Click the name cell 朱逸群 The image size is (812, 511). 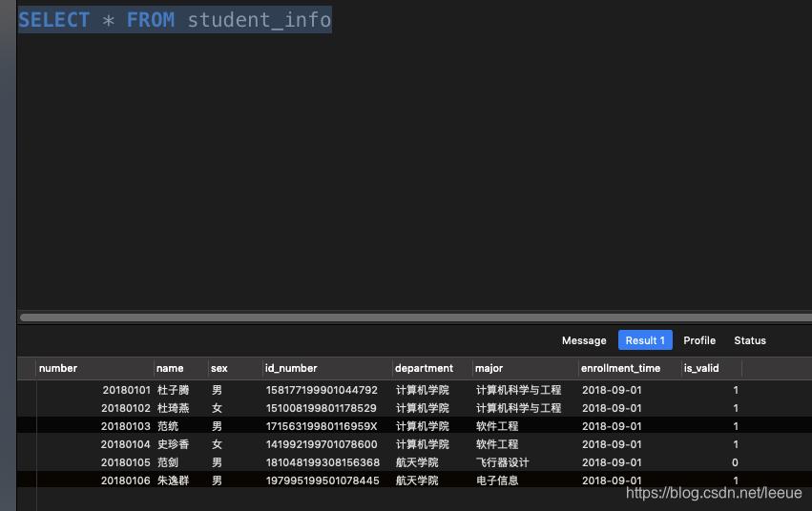tap(173, 480)
